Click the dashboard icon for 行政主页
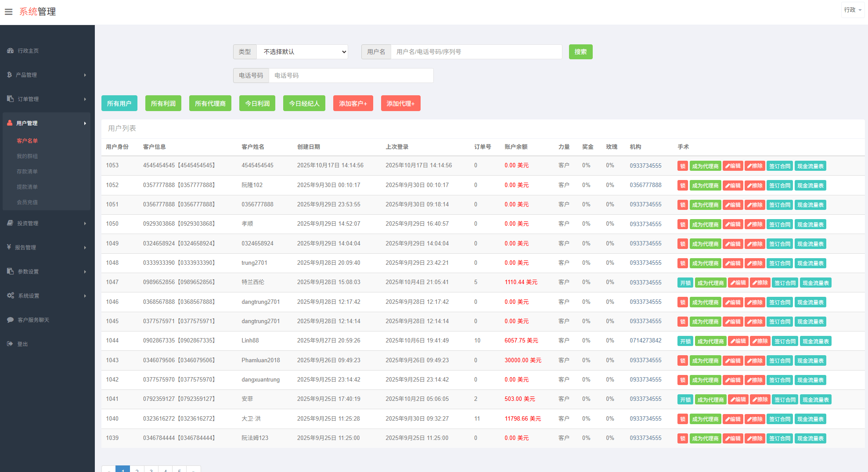The image size is (868, 472). [x=10, y=51]
